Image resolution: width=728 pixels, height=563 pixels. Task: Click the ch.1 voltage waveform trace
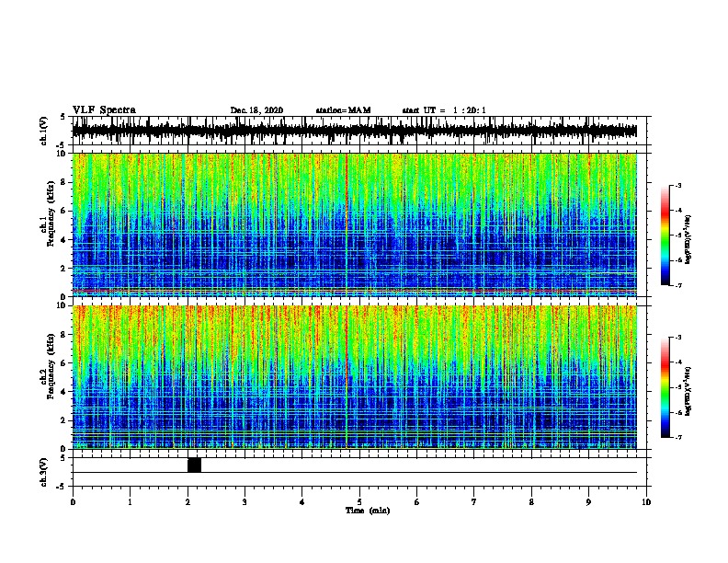pos(354,131)
